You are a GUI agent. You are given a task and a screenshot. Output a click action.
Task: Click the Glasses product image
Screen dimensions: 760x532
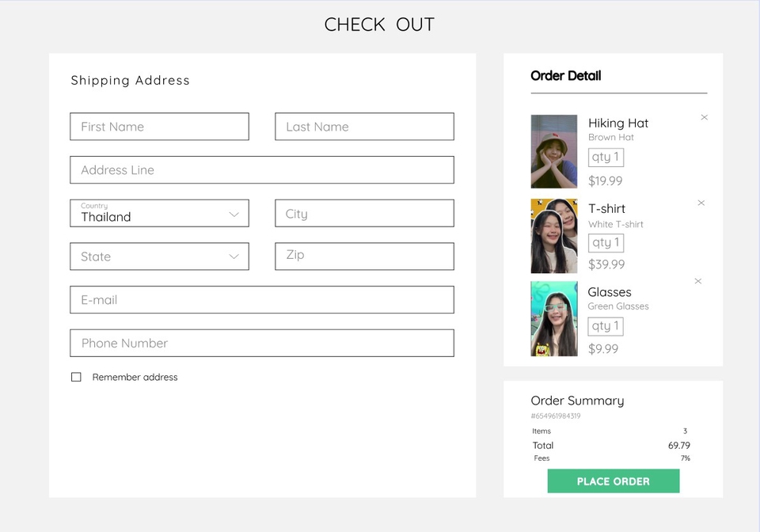(x=553, y=317)
